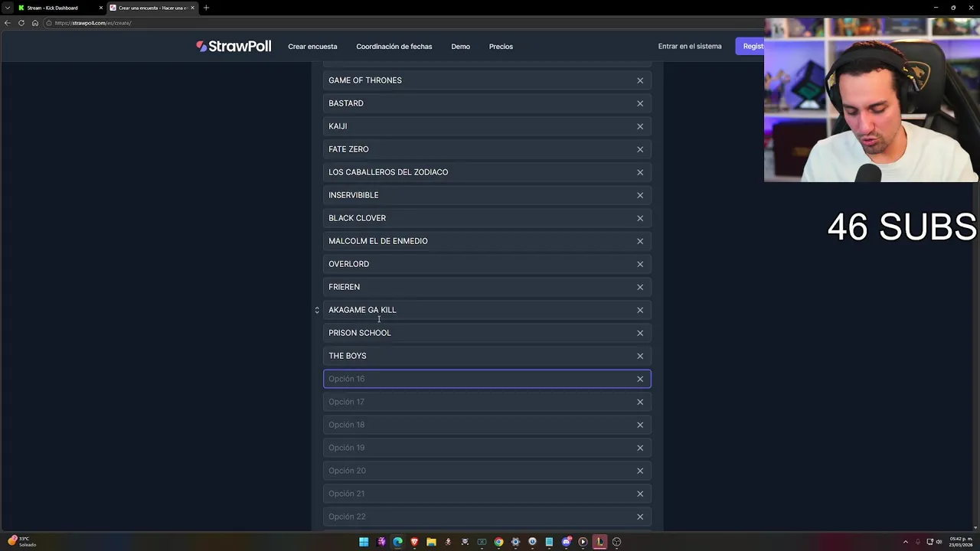Open Coordinación de fechas page
This screenshot has width=980, height=551.
click(394, 47)
